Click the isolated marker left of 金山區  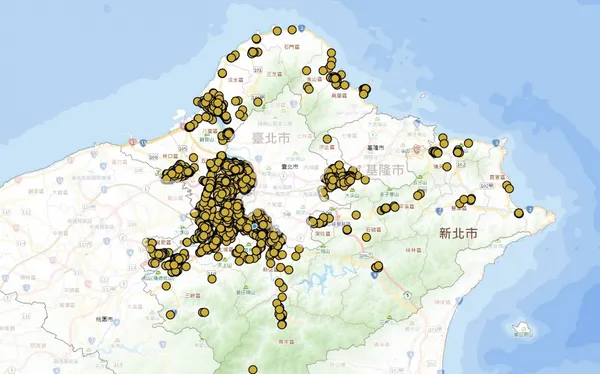pyautogui.click(x=306, y=70)
